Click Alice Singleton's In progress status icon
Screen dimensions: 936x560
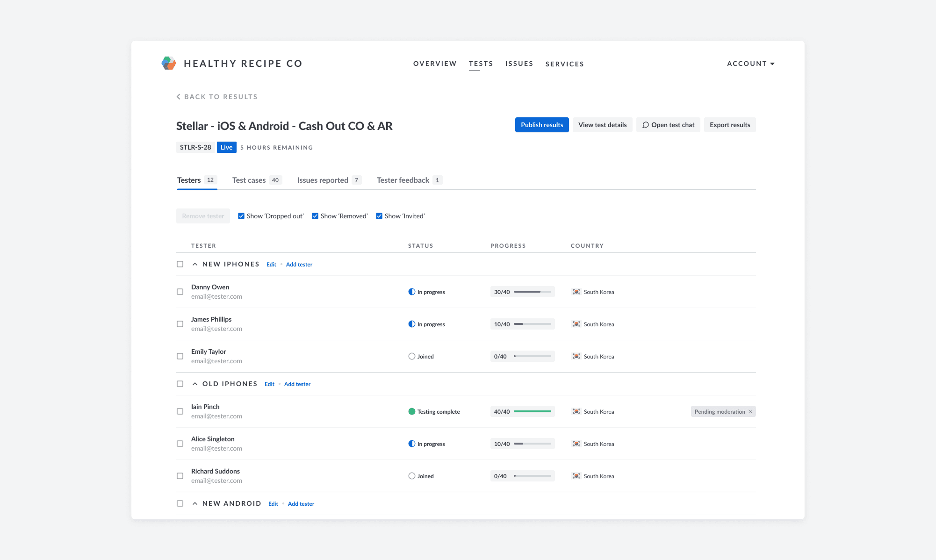pyautogui.click(x=411, y=444)
